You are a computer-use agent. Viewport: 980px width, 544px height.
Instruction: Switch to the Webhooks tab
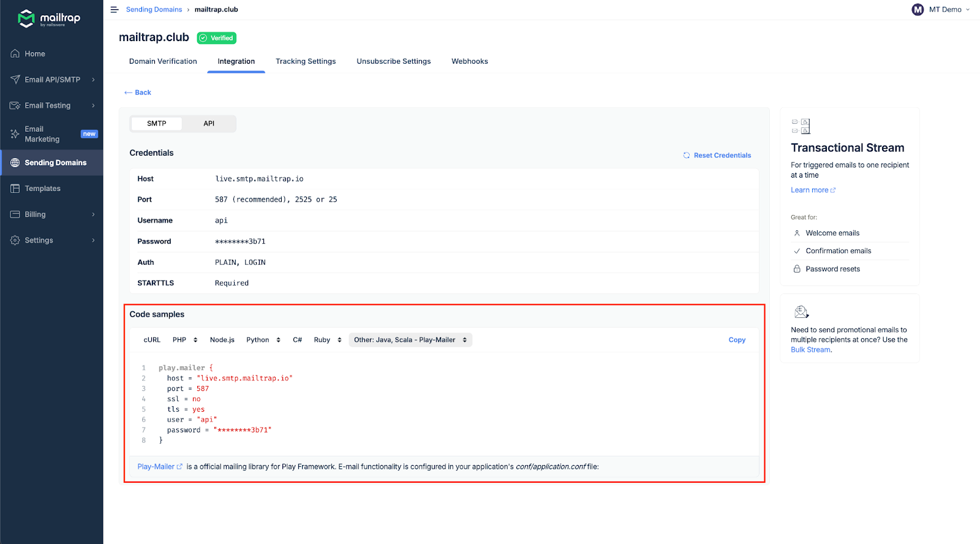(470, 61)
